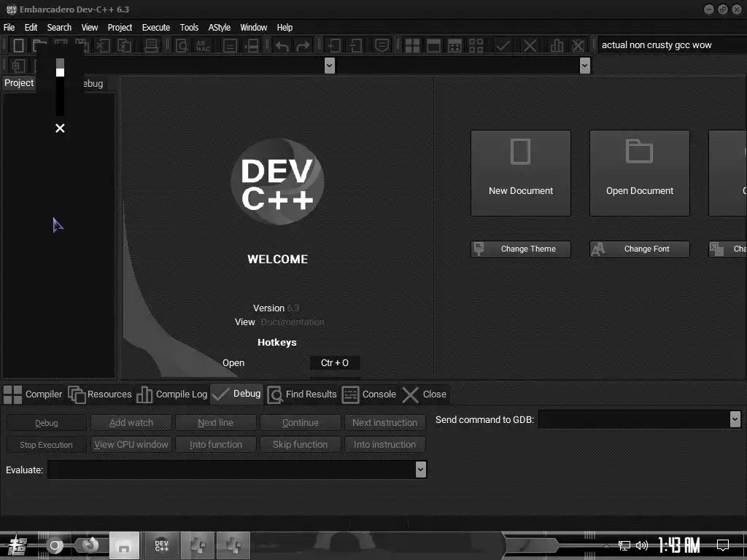Click the Compile (four squares) toolbar icon
The image size is (747, 560).
pyautogui.click(x=412, y=46)
